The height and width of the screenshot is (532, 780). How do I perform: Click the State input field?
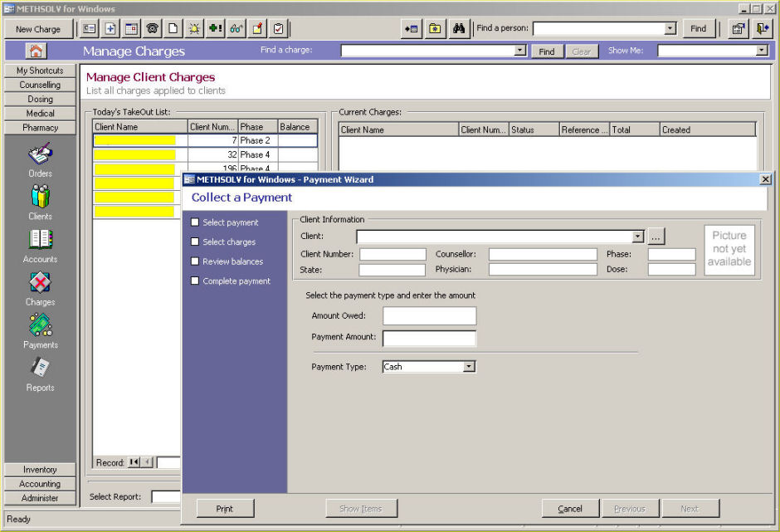point(392,270)
